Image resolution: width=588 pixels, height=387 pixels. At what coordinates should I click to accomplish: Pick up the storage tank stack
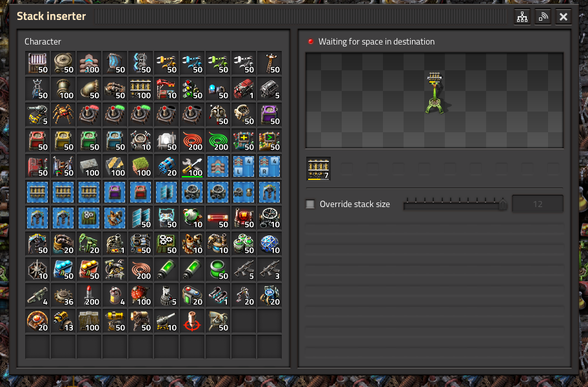(x=63, y=63)
